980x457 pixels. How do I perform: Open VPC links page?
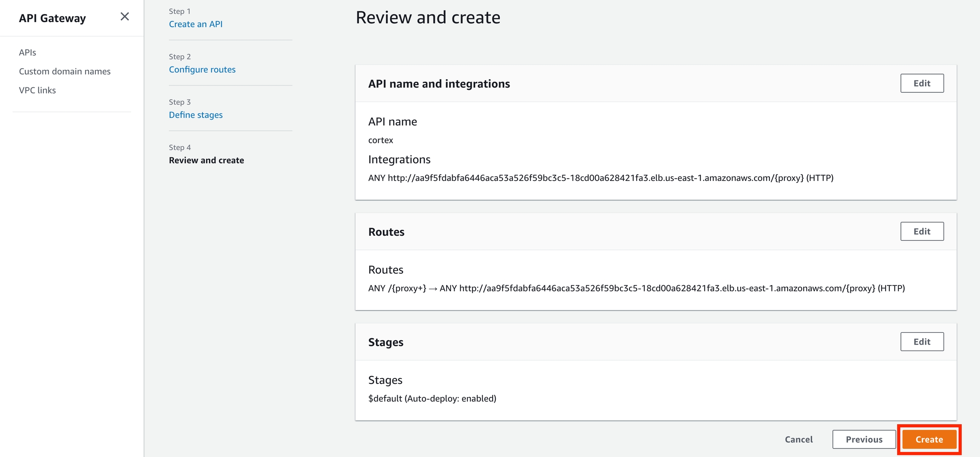(x=37, y=90)
